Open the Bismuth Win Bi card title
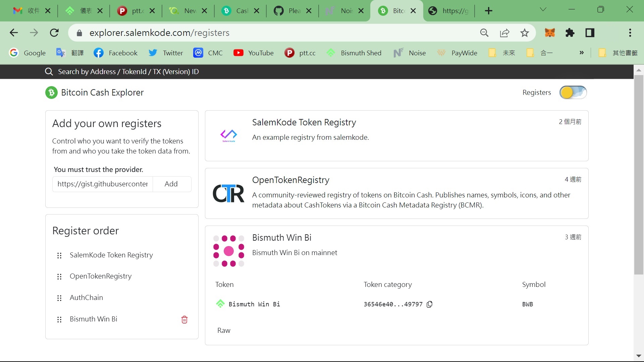 282,238
